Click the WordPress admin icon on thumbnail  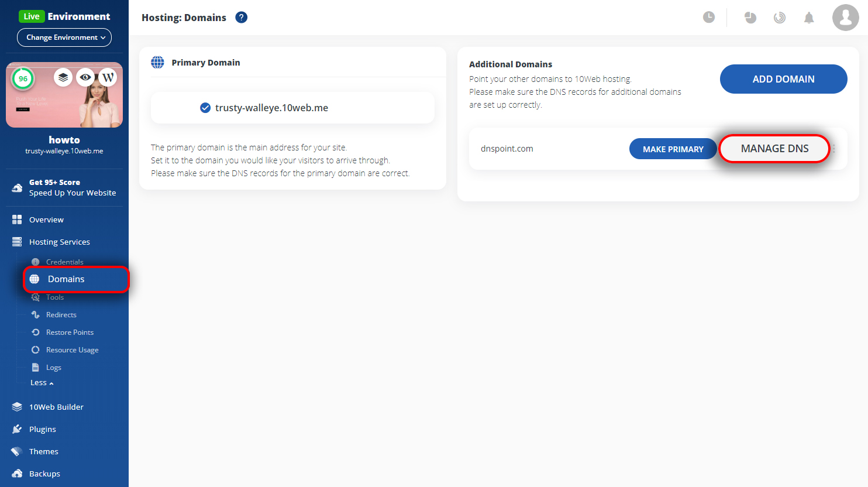108,77
